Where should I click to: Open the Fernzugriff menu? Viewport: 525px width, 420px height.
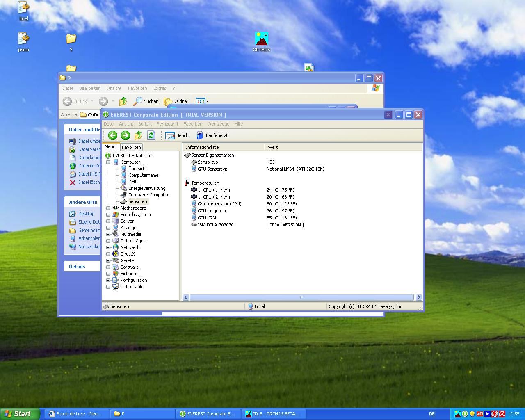click(x=167, y=124)
